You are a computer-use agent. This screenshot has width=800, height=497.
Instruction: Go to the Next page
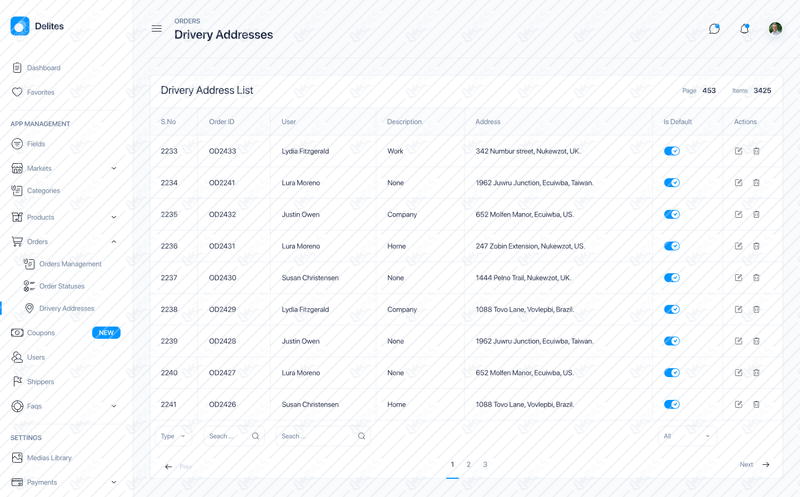[755, 464]
